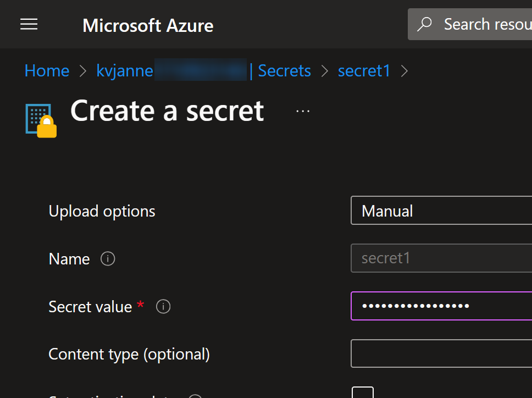Click the search magnifier icon

[x=424, y=24]
